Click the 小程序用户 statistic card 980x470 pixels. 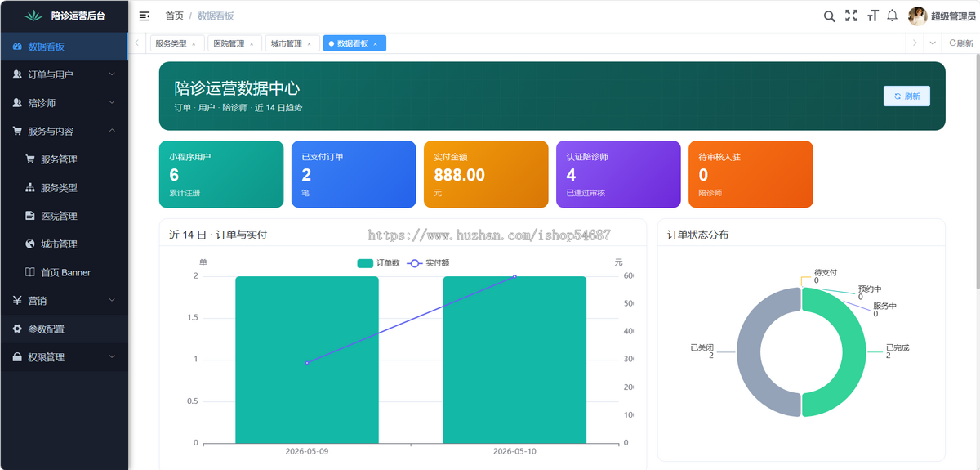point(221,174)
